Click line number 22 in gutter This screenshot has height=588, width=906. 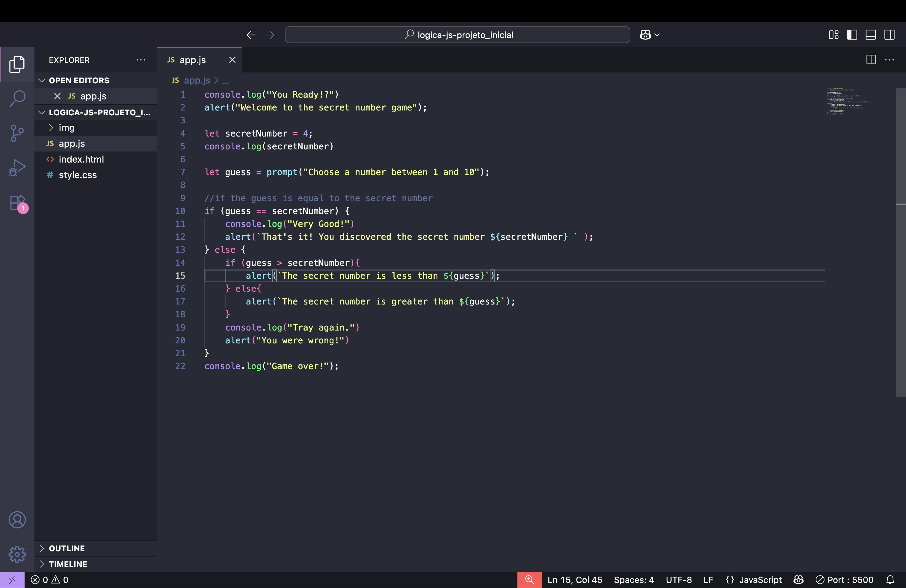180,366
